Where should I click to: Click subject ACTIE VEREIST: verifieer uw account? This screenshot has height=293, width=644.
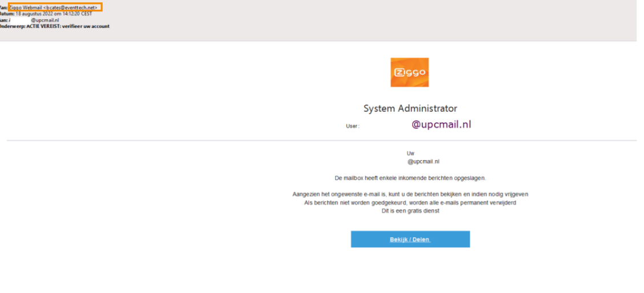tap(68, 26)
